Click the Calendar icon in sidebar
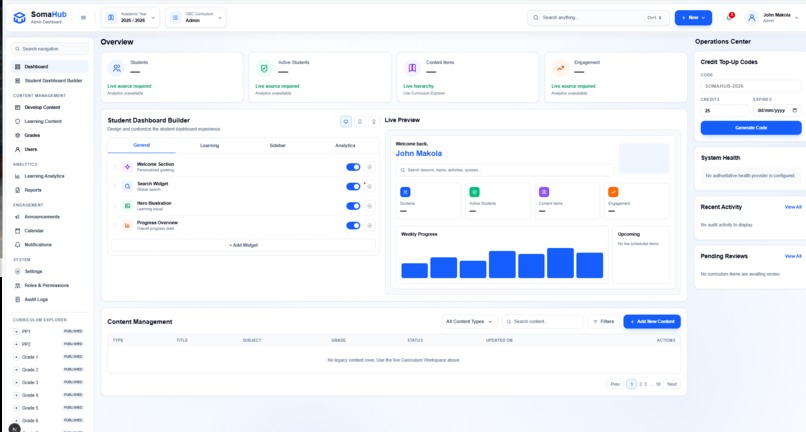This screenshot has height=432, width=806. point(17,231)
